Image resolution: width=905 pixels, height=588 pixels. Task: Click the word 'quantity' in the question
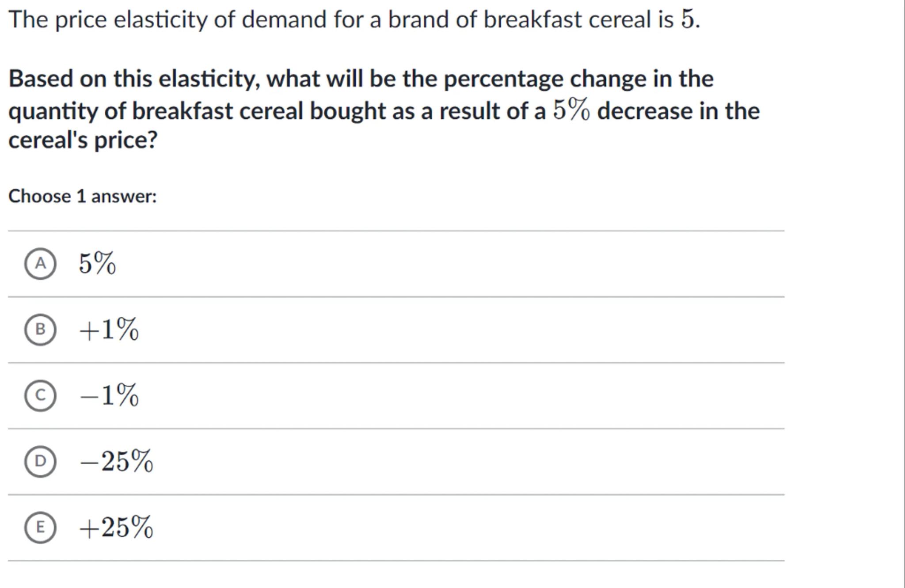pos(53,111)
